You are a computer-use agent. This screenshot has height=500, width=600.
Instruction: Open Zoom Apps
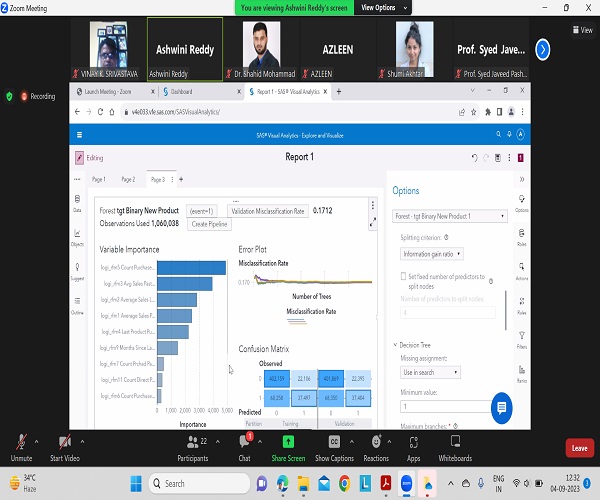point(413,448)
